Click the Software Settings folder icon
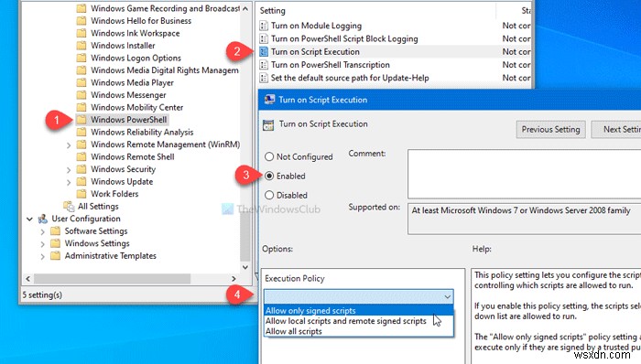Screen dimensions: 641x364 (55, 231)
